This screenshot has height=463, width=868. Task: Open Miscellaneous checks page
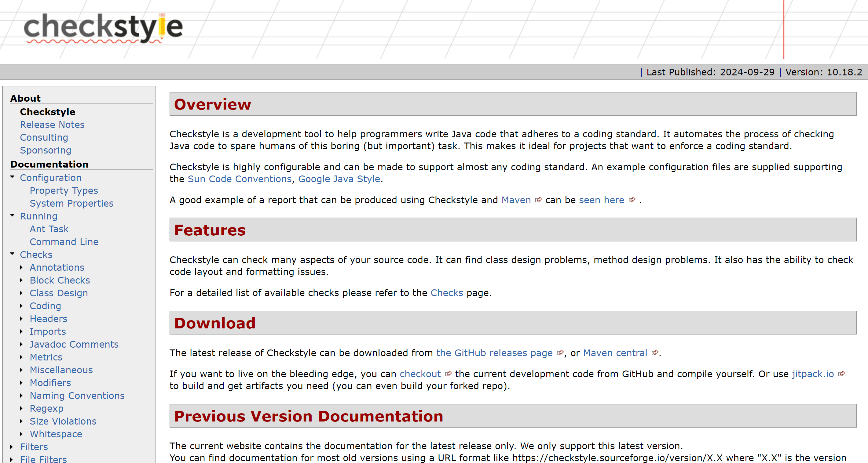(61, 370)
